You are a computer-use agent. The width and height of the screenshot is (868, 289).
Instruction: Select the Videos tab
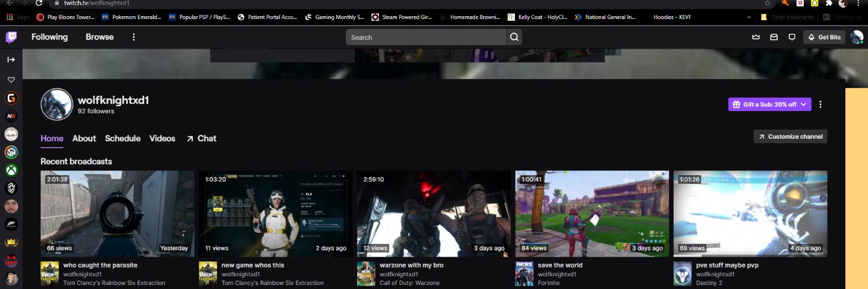click(x=162, y=138)
